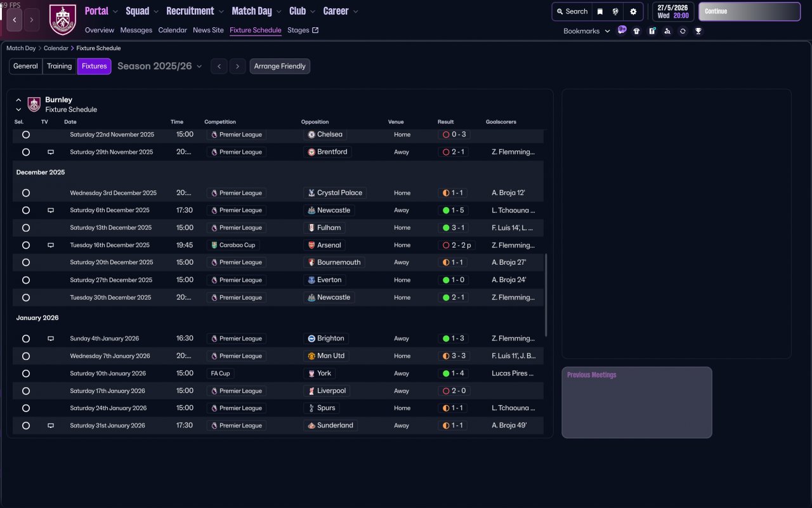
Task: Switch to the Calendar tab
Action: [x=173, y=30]
